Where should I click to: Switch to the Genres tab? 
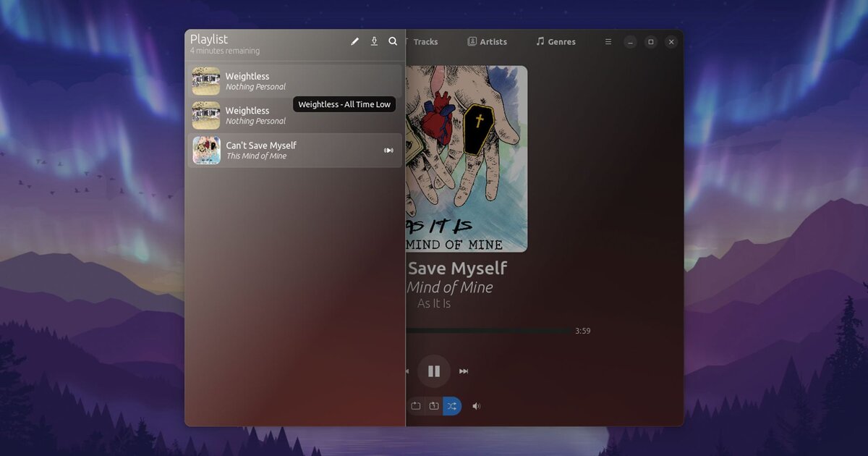pyautogui.click(x=556, y=42)
